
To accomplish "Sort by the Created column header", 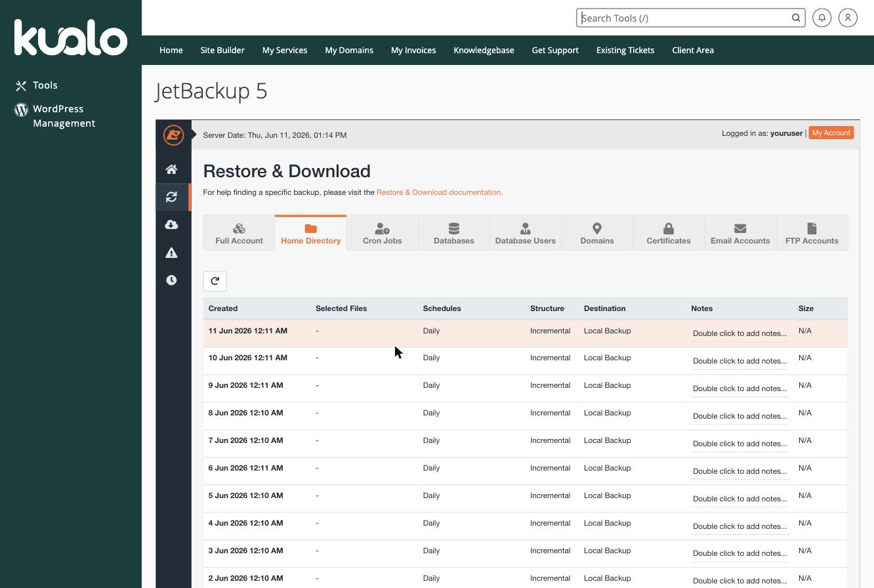I will tap(223, 308).
